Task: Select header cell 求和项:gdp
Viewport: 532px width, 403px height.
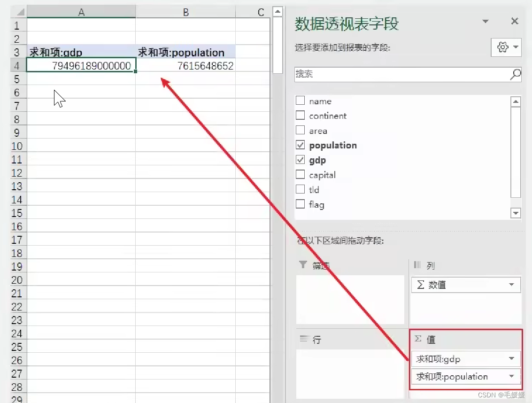Action: [81, 52]
